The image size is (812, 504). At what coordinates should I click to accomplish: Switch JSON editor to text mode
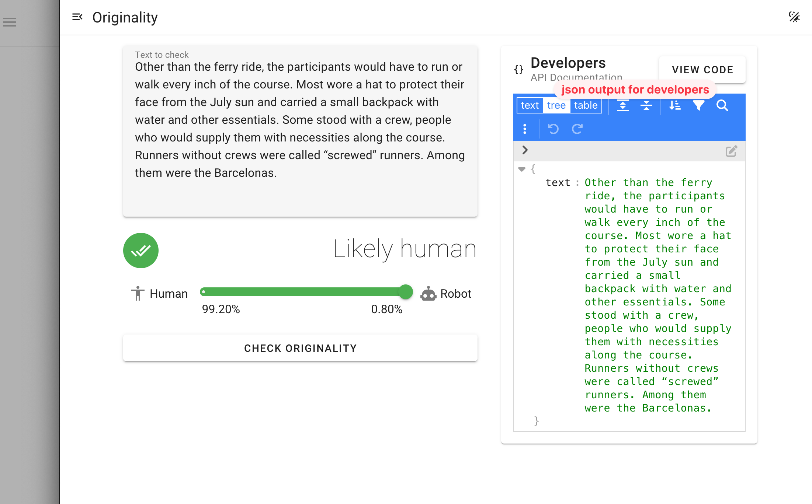tap(530, 106)
